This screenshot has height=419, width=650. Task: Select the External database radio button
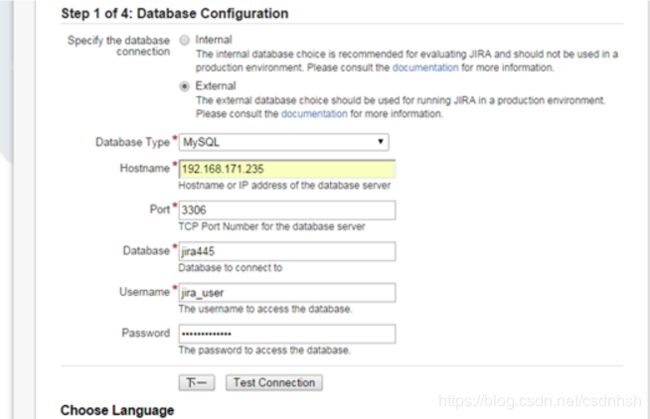tap(184, 86)
